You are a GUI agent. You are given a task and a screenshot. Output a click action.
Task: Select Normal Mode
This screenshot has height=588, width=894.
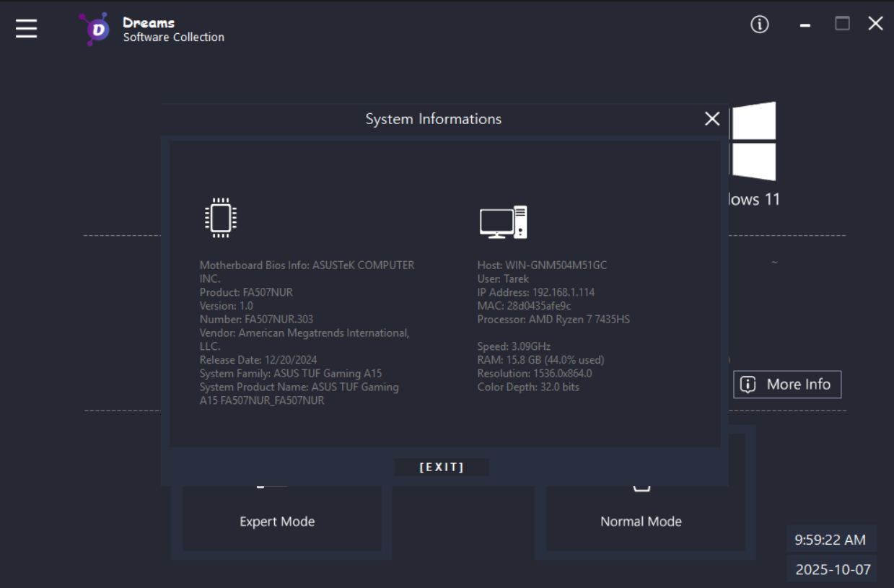click(x=641, y=521)
